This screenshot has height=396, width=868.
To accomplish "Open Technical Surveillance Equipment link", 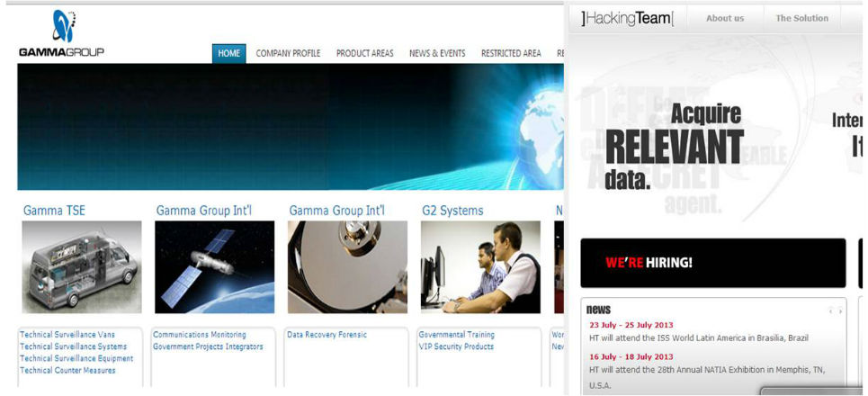I will [x=76, y=358].
